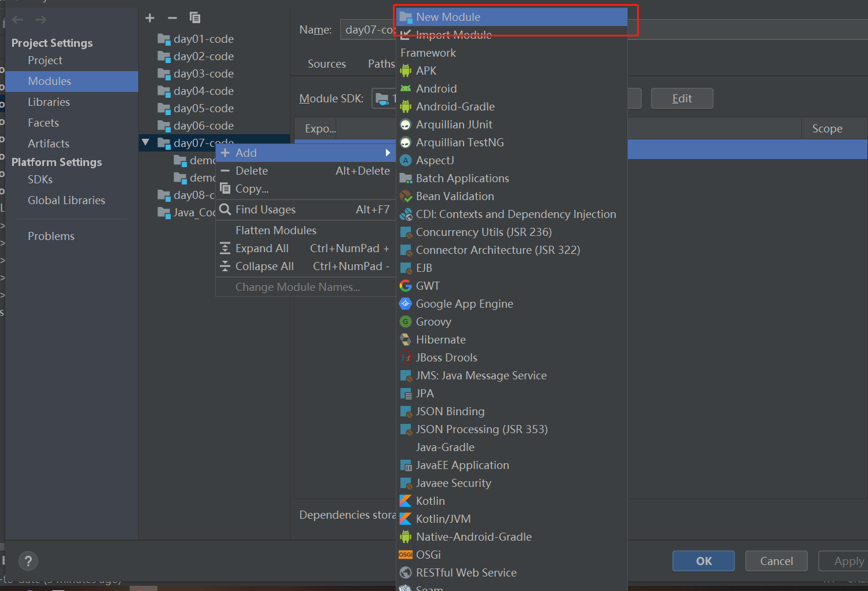Open SDKs under Platform Settings

(40, 179)
